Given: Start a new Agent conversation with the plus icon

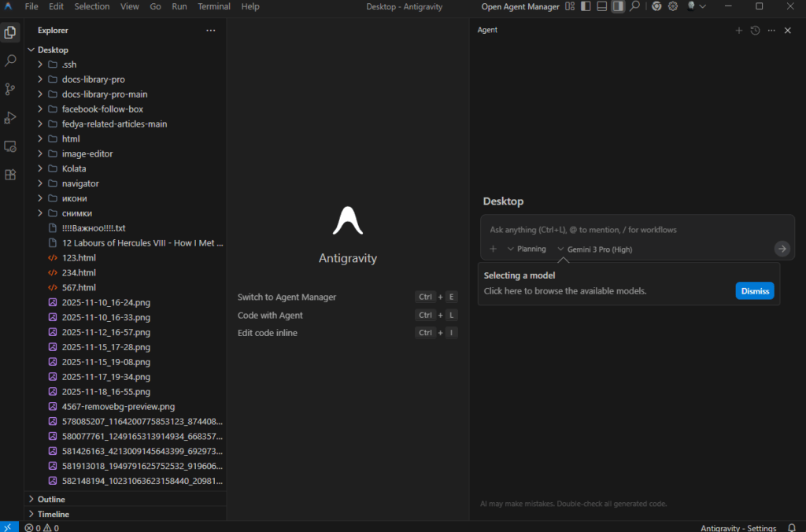Looking at the screenshot, I should coord(738,30).
